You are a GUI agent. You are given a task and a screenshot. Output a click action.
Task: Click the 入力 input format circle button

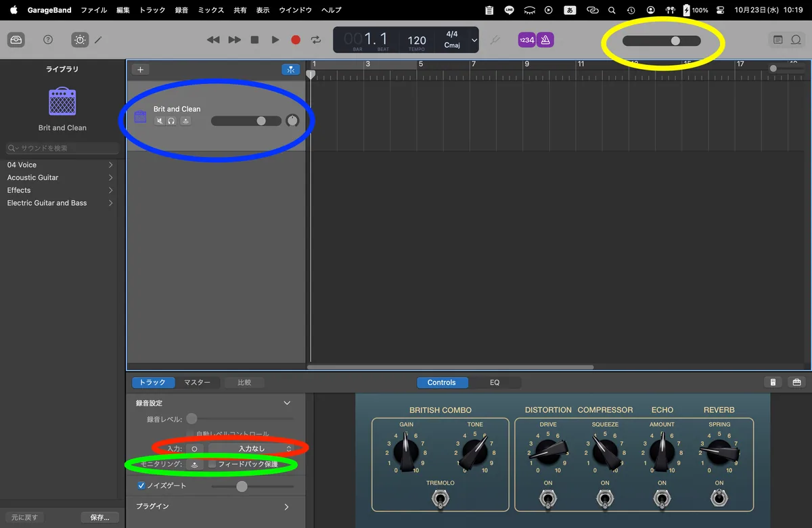click(x=194, y=448)
